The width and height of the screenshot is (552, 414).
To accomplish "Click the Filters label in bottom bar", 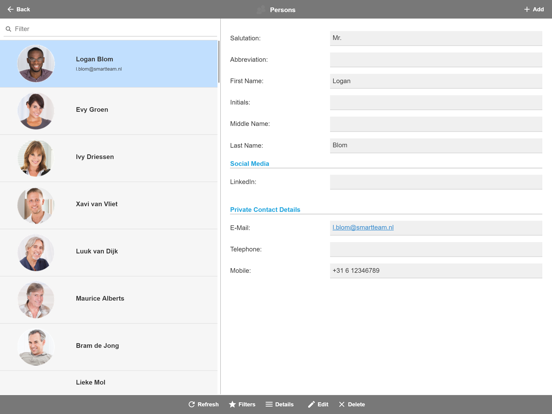I will (x=247, y=404).
